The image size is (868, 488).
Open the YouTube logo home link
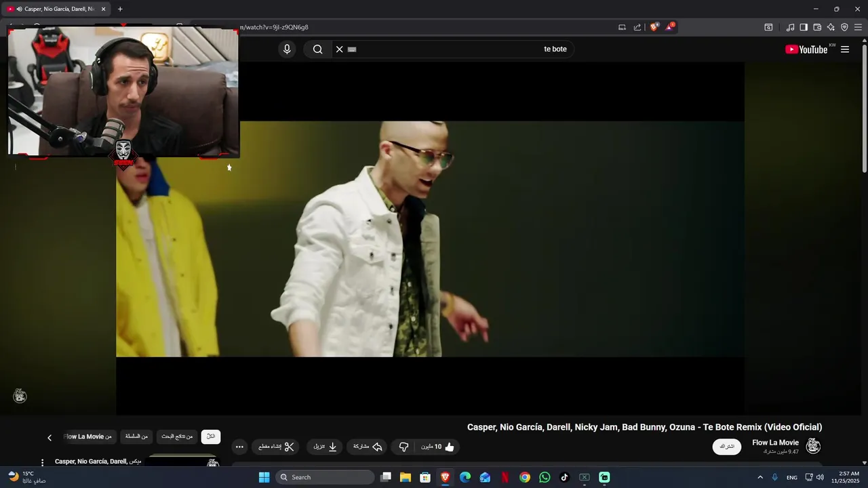tap(806, 49)
